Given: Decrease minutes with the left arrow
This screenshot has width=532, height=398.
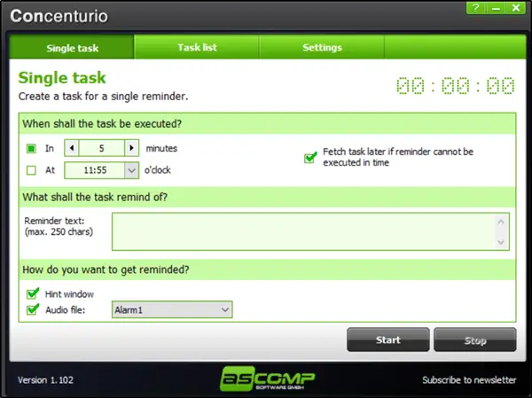Looking at the screenshot, I should (x=72, y=148).
